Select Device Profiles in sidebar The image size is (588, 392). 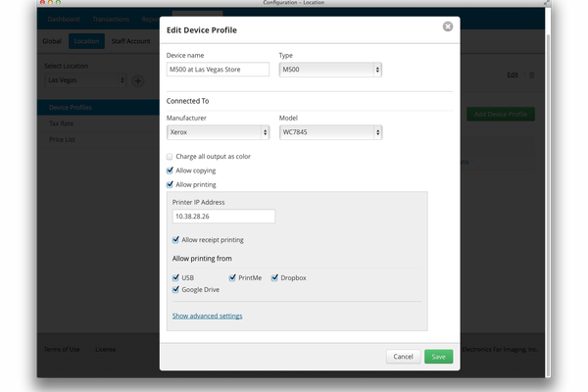(98, 107)
